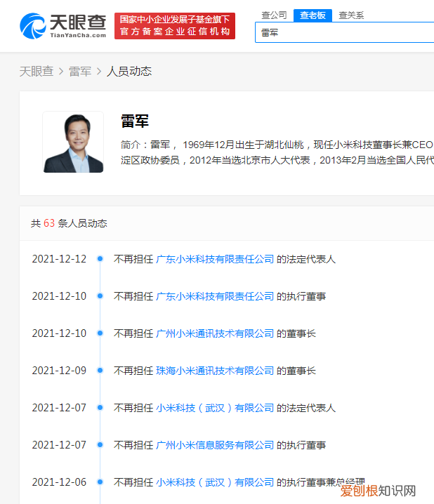Select the 简介 biography text
Image resolution: width=434 pixels, height=504 pixels.
click(x=277, y=152)
